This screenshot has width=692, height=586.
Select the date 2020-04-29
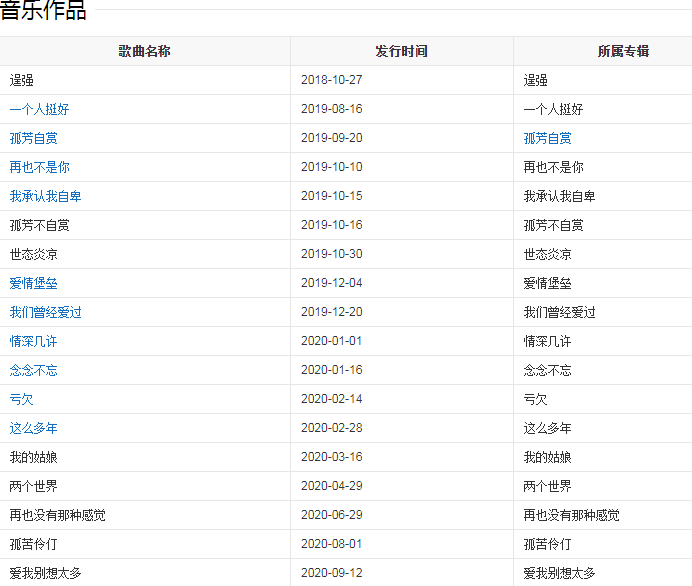[x=331, y=486]
